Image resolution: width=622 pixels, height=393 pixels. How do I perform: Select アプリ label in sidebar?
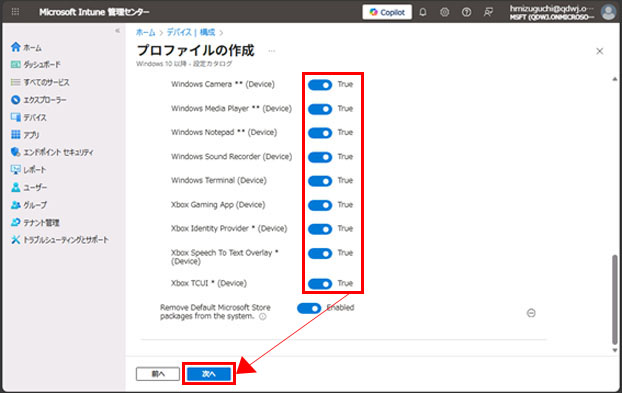[31, 135]
